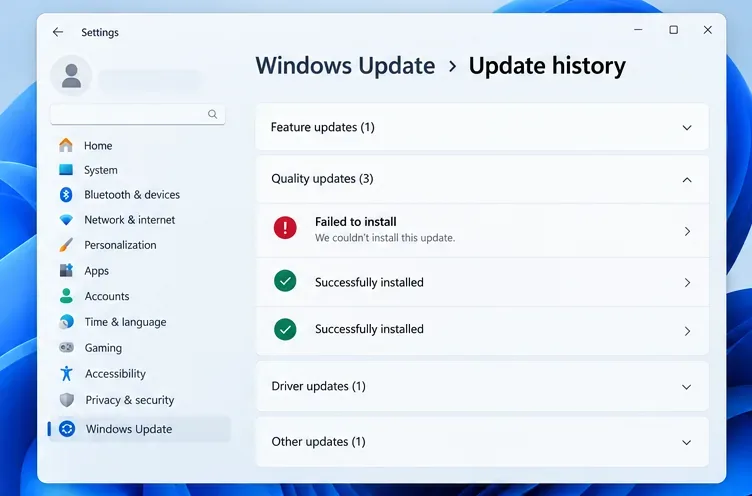This screenshot has width=752, height=496.
Task: Click the Personalization paintbrush icon
Action: [x=66, y=245]
